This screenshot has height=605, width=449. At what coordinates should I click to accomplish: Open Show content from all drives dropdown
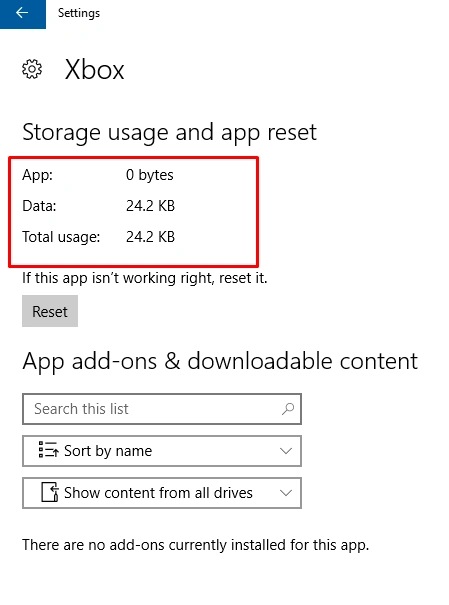(162, 493)
